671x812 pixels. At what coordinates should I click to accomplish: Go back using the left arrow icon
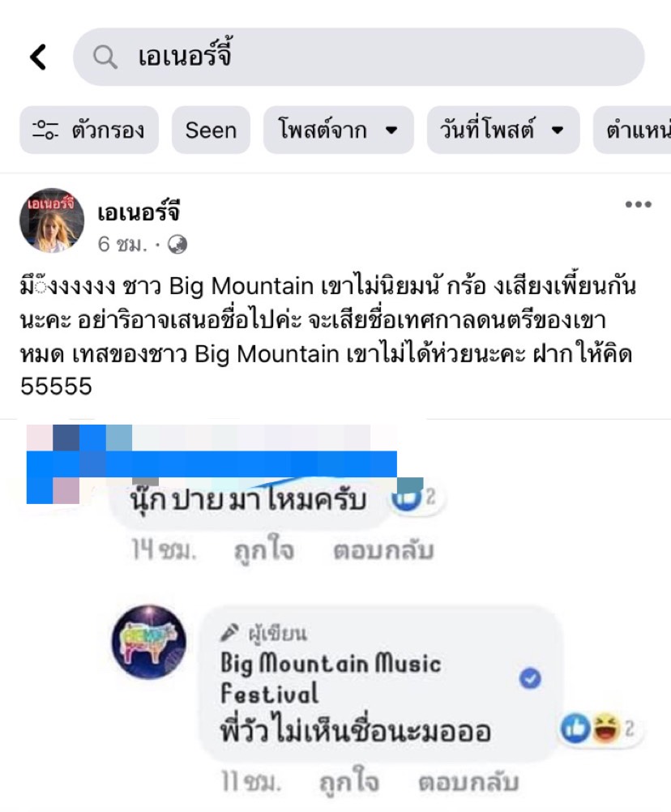[38, 57]
